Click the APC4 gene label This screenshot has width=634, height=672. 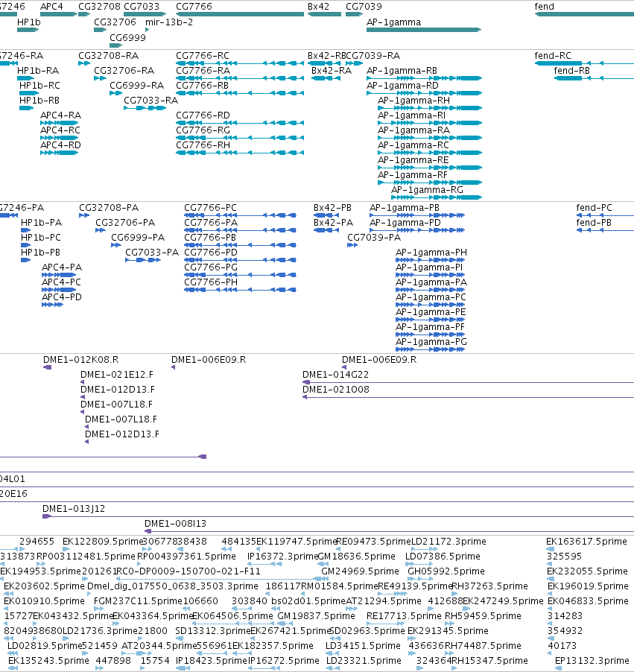pos(51,7)
